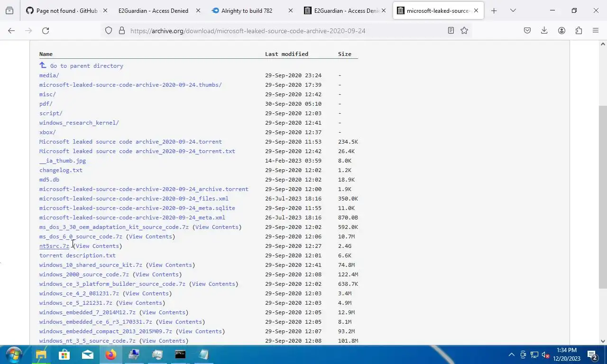The image size is (607, 364).
Task: View Contents of windows_ce_4_2_081231.7z
Action: (147, 293)
